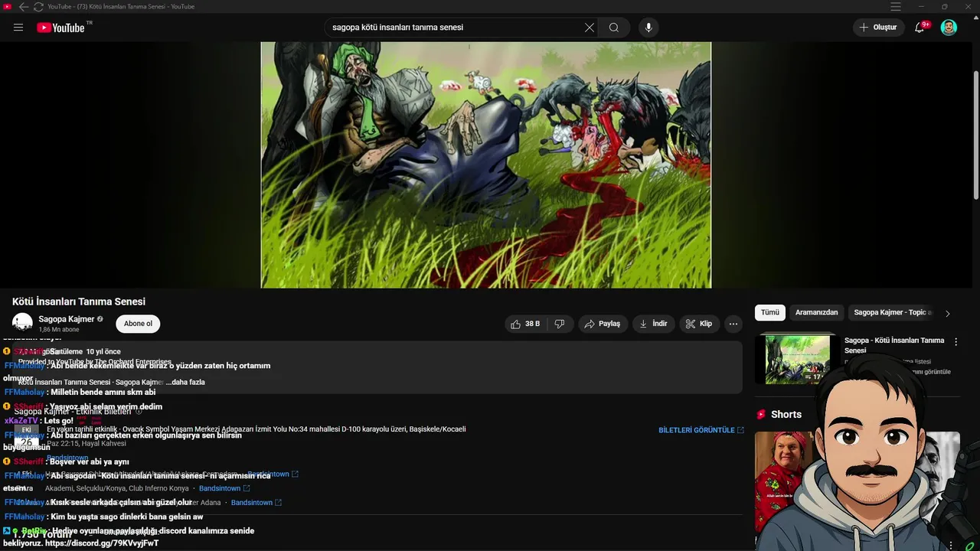Open more actions three-dot menu

pos(733,324)
